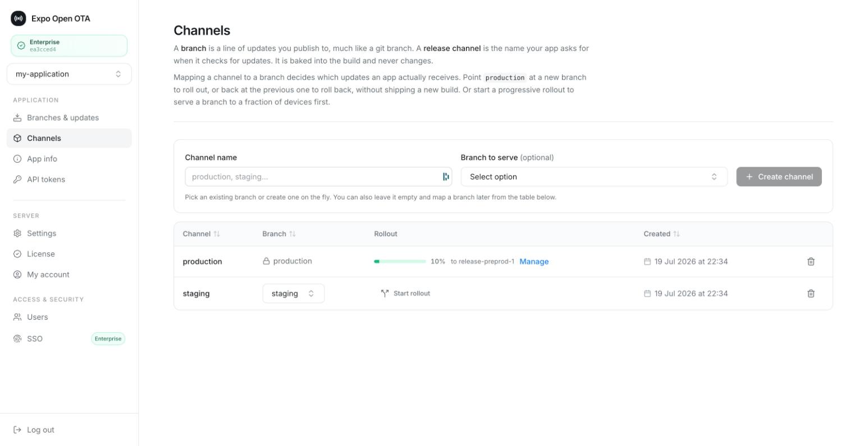Click calendar icon in staging row
This screenshot has width=868, height=446.
click(x=647, y=293)
